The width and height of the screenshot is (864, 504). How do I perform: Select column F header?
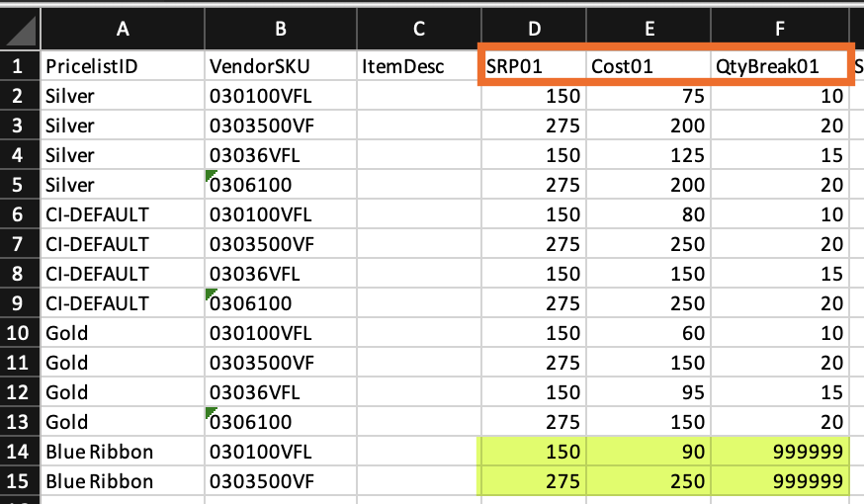tap(780, 30)
